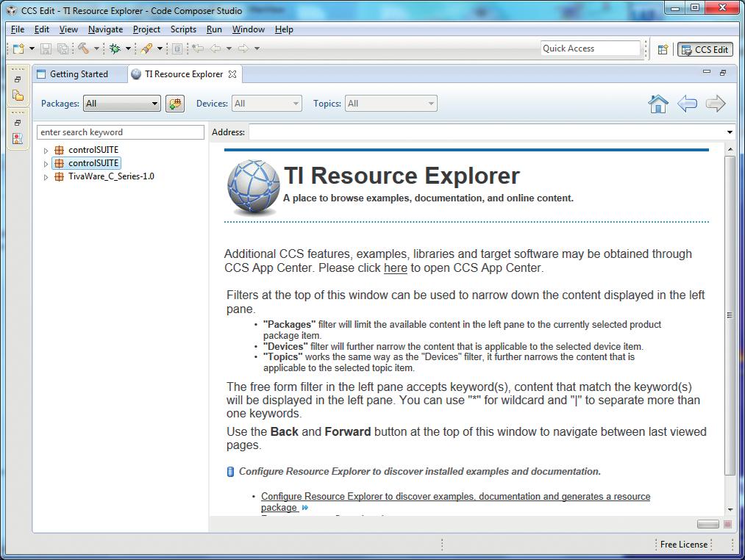Switch to the CCS Edit perspective
This screenshot has width=745, height=560.
[705, 49]
